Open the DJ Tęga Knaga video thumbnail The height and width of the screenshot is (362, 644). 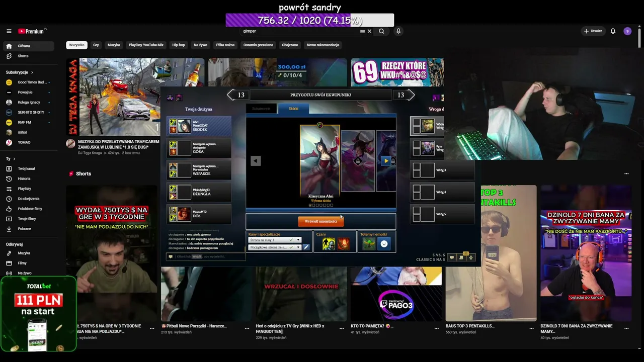(113, 97)
